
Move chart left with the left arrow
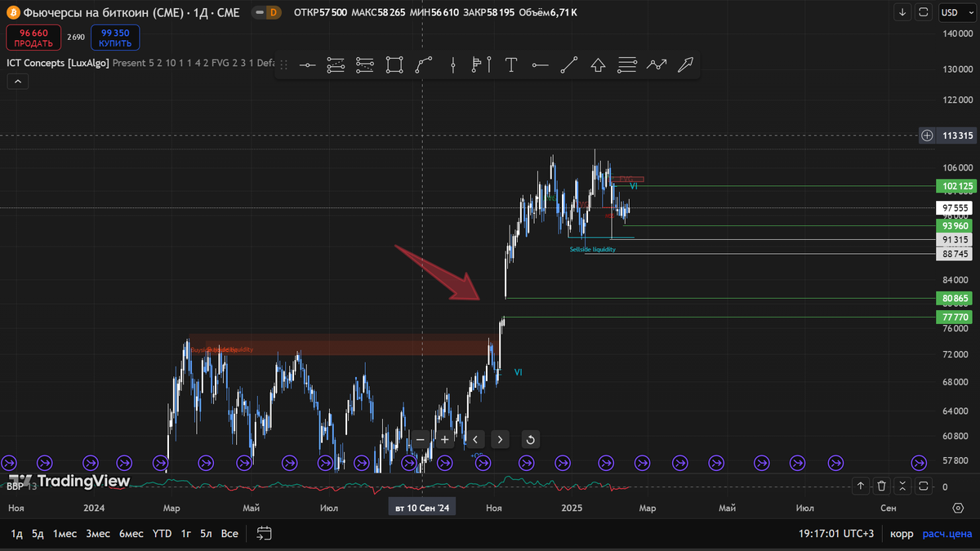[475, 440]
